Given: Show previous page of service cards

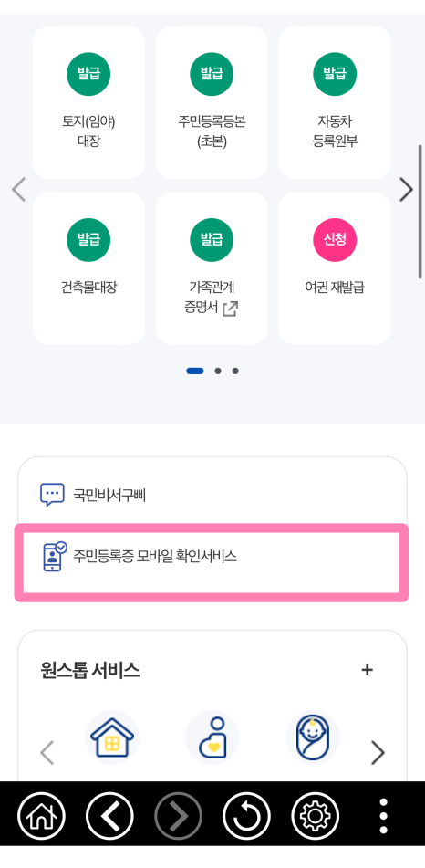Looking at the screenshot, I should [x=19, y=190].
